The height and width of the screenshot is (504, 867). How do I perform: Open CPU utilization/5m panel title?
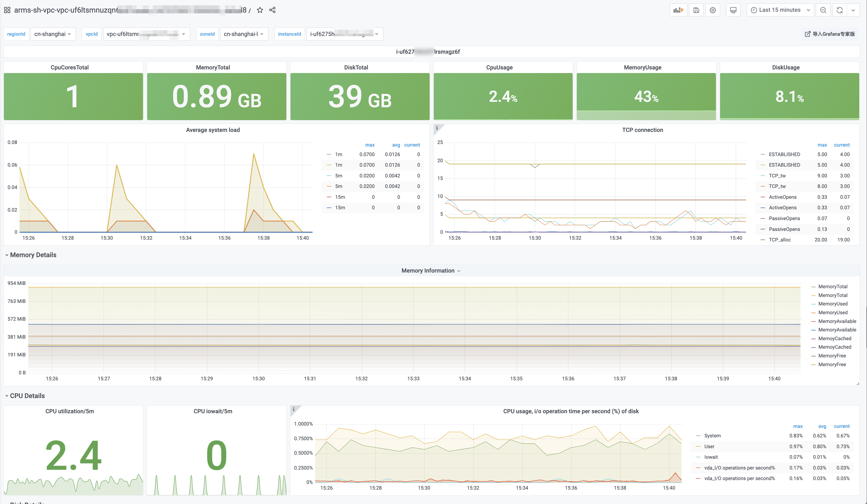tap(69, 411)
